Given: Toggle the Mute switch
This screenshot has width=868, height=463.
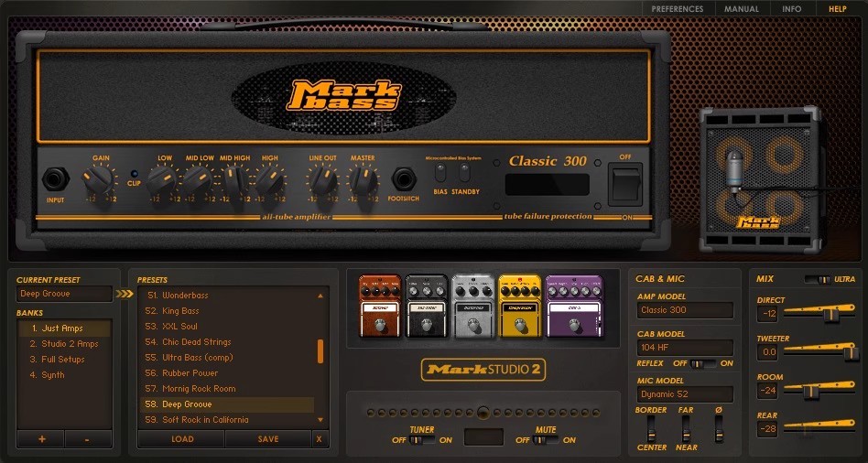Looking at the screenshot, I should tap(545, 440).
